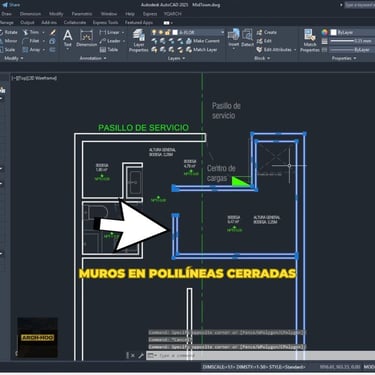Click the Make Current layer icon
Screen dimensions: 375x375
tap(203, 41)
